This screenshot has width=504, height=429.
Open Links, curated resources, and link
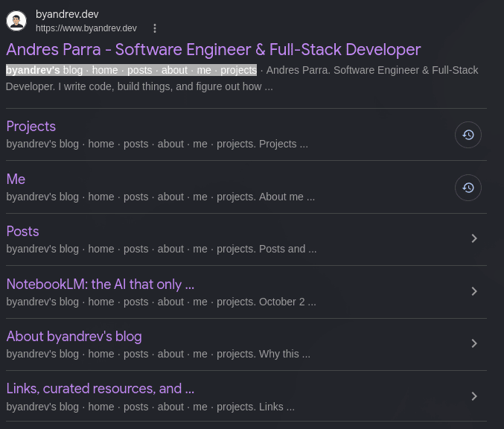[101, 389]
